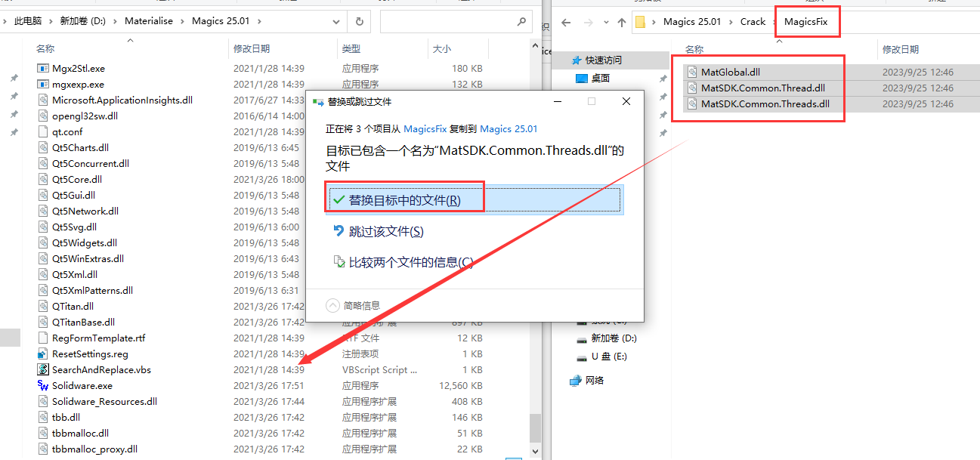
Task: Click the MagicsFix breadcrumb in the right window
Action: [805, 22]
